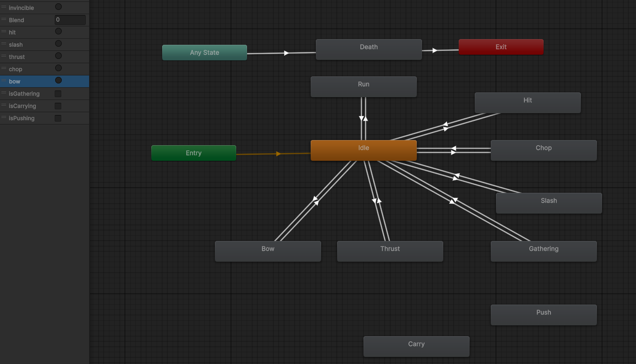The height and width of the screenshot is (364, 636).
Task: Click the red Exit node
Action: point(501,47)
